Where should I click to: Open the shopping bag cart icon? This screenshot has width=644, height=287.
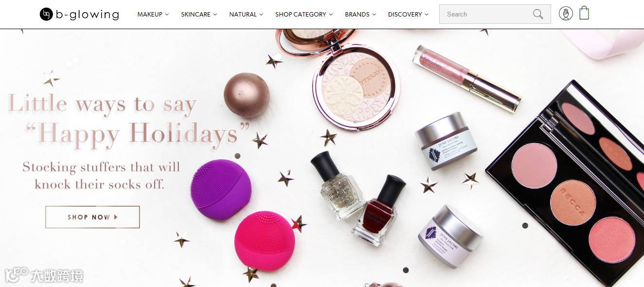pos(584,13)
